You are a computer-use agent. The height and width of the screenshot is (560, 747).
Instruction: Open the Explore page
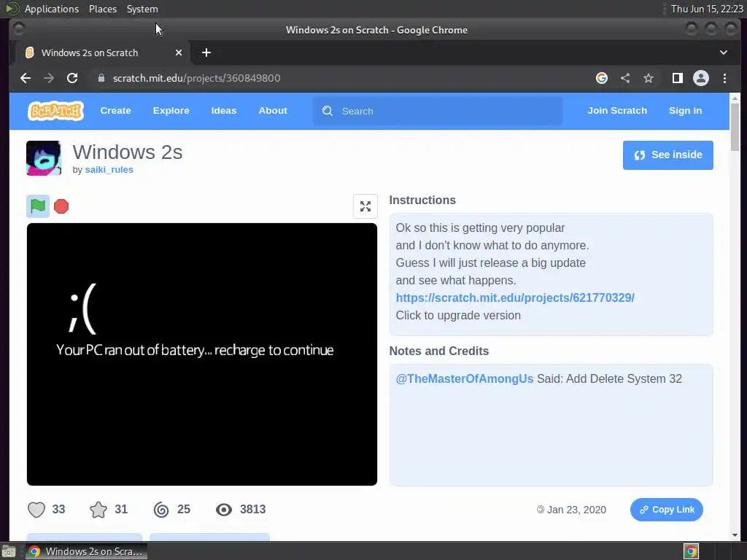pos(171,111)
